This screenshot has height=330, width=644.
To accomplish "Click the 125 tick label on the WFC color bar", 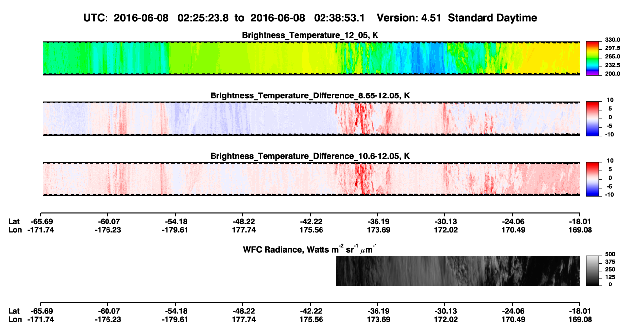I will 610,277.
